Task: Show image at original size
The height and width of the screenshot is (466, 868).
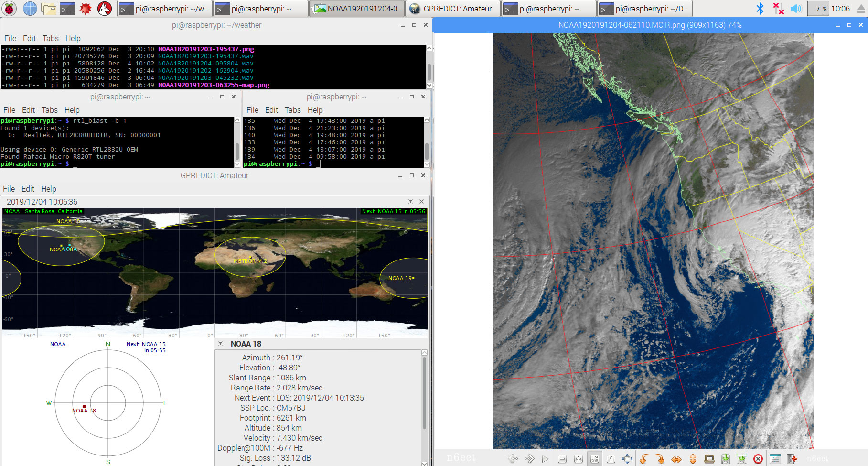Action: tap(611, 459)
